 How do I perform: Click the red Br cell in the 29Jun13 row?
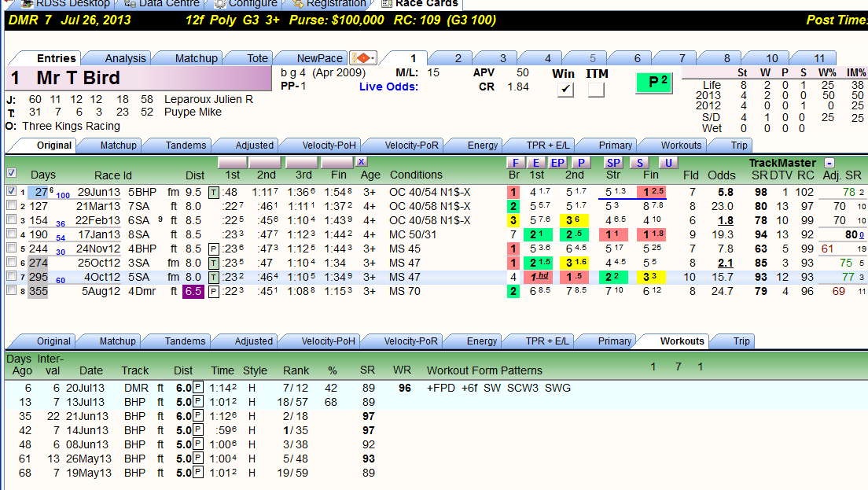(513, 192)
